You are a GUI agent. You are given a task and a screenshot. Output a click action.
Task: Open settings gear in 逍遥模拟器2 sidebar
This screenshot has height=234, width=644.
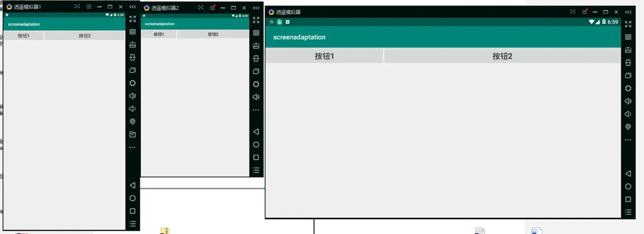[x=256, y=84]
